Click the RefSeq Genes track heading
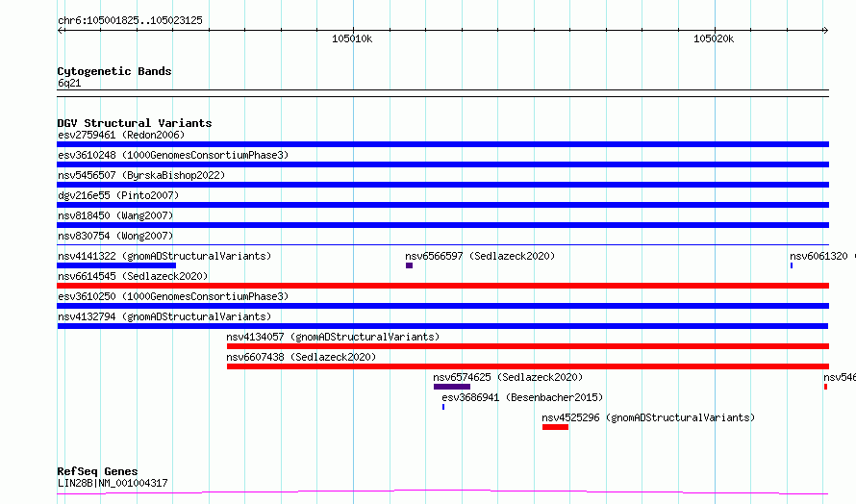Viewport: 856px width, 504px height. pos(97,471)
